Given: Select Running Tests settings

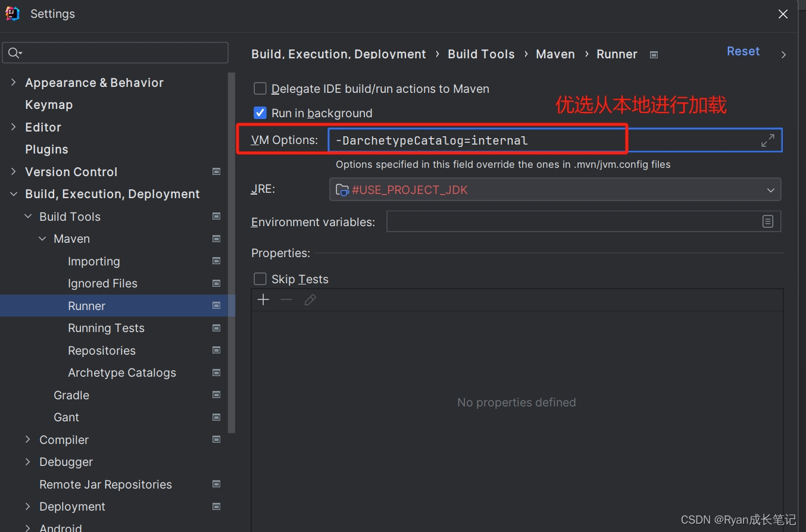Looking at the screenshot, I should (x=106, y=328).
